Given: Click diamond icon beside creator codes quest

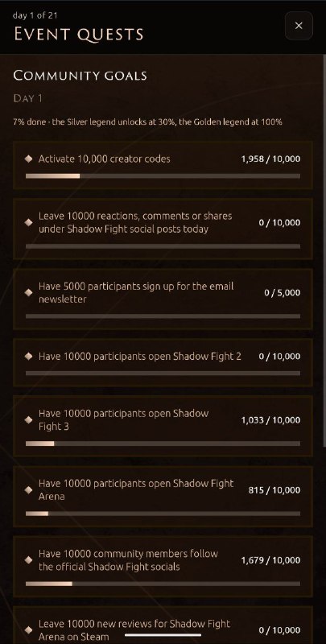Looking at the screenshot, I should pos(28,159).
